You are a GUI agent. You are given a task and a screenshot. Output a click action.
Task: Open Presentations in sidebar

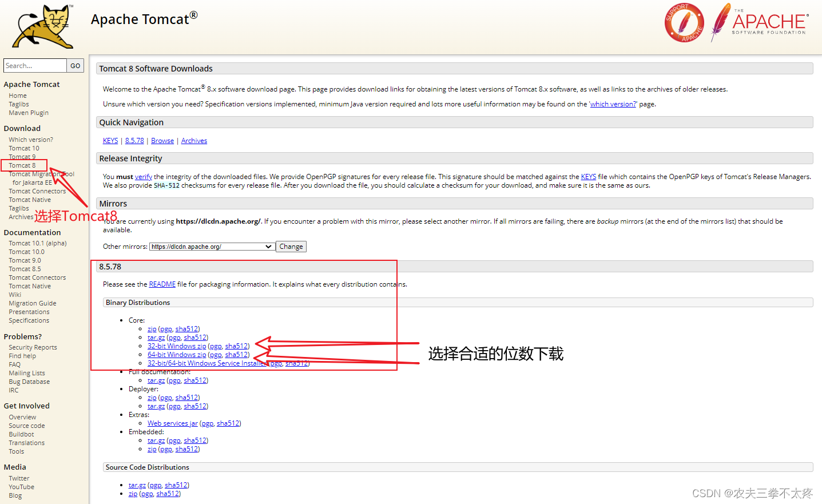pos(29,312)
